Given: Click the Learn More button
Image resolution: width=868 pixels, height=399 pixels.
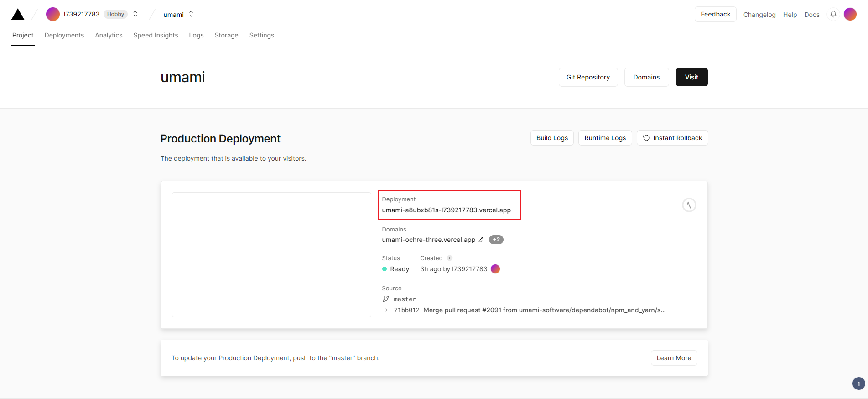Looking at the screenshot, I should pyautogui.click(x=674, y=358).
